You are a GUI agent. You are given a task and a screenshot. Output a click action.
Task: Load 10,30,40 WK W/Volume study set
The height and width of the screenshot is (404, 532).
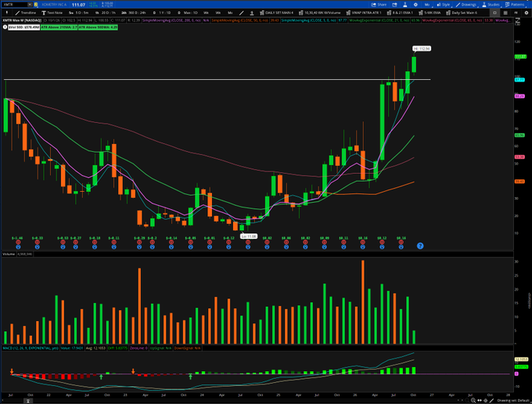click(x=319, y=13)
